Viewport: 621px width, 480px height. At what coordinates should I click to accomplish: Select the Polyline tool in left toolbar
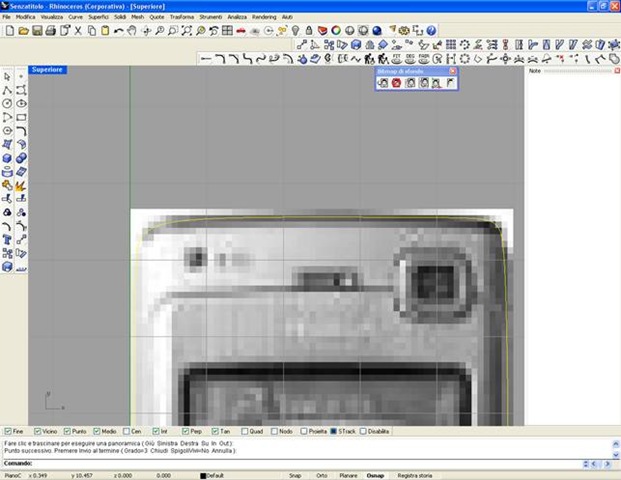8,90
